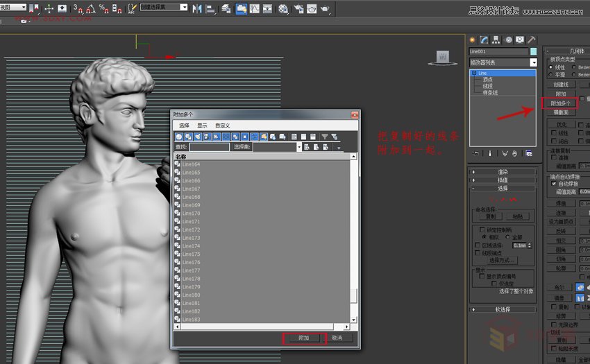The width and height of the screenshot is (590, 364).
Task: Switch to the Create command panel
Action: [x=472, y=40]
